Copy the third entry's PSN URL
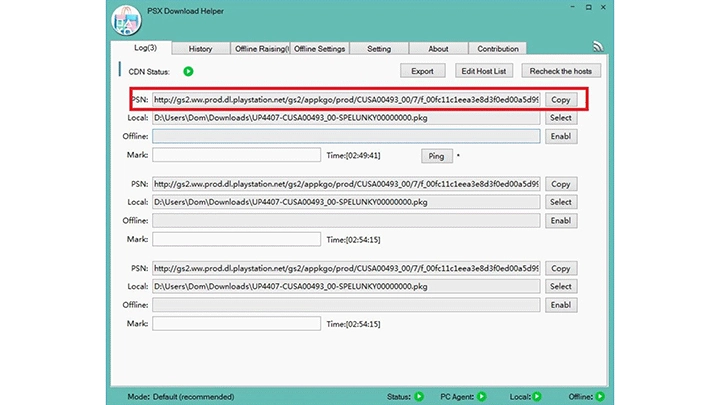This screenshot has height=405, width=720. [561, 269]
